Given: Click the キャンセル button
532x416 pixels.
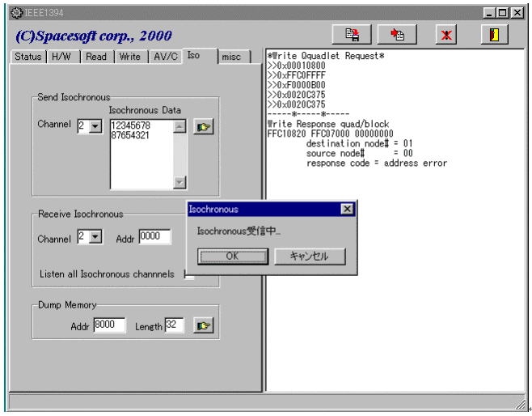Looking at the screenshot, I should click(310, 256).
